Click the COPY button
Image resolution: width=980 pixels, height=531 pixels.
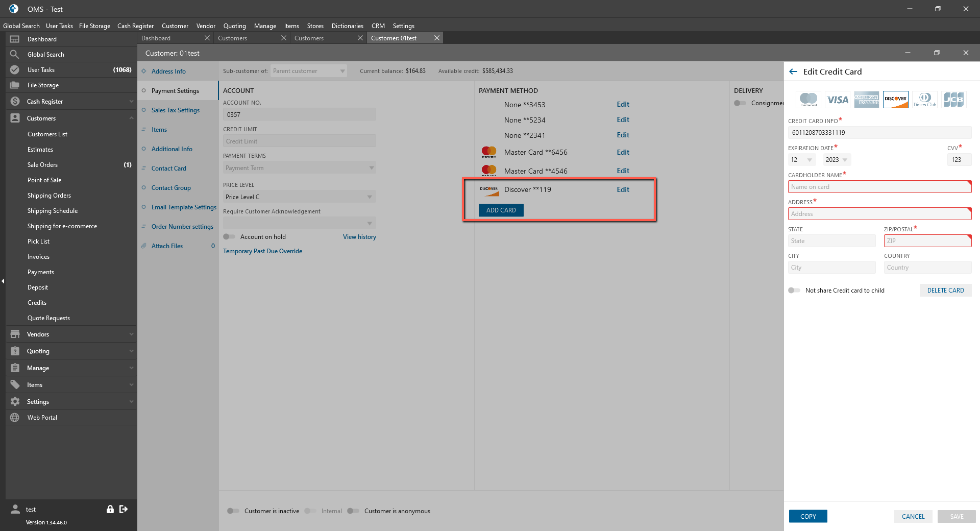[808, 517]
